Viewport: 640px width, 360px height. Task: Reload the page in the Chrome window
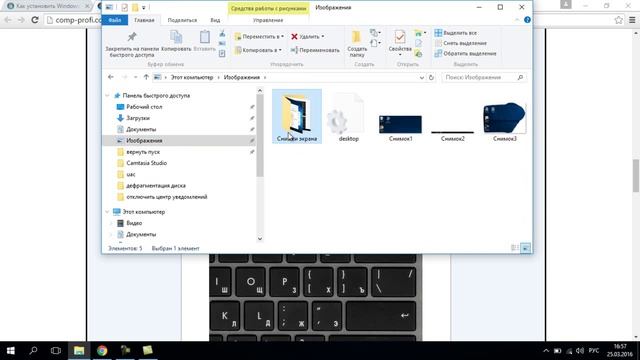click(x=35, y=20)
